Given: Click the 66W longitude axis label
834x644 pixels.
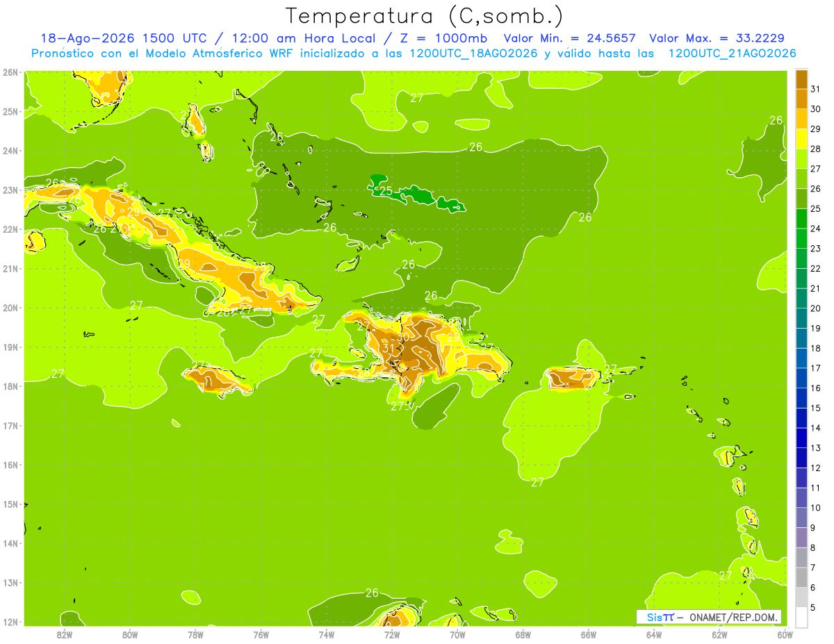Looking at the screenshot, I should tap(589, 634).
